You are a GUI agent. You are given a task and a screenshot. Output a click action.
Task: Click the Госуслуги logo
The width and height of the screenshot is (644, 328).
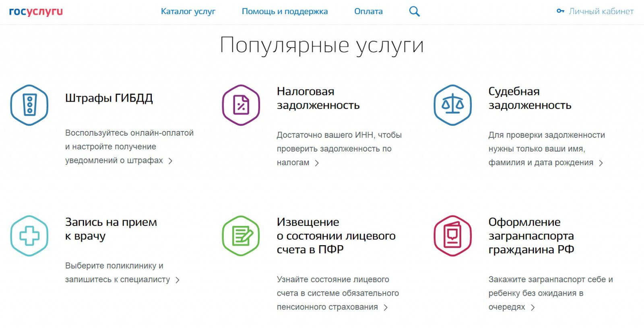(36, 11)
